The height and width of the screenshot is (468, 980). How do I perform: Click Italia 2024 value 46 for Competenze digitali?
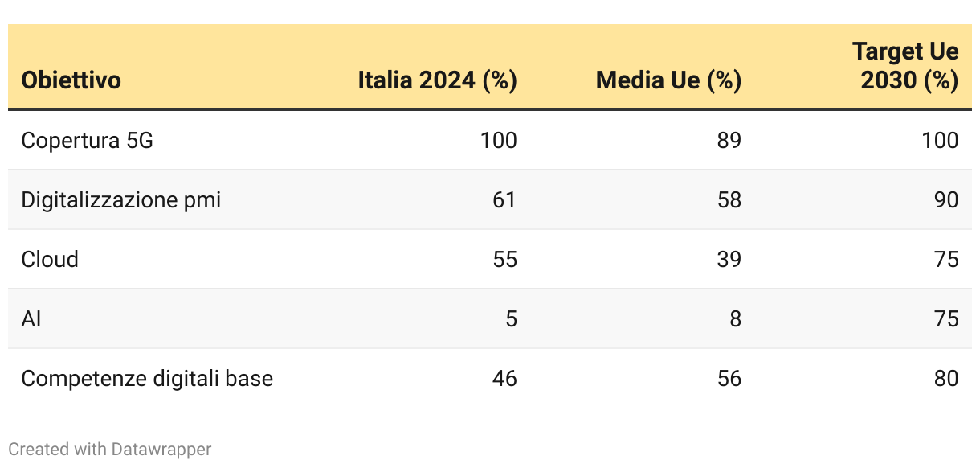pyautogui.click(x=504, y=378)
